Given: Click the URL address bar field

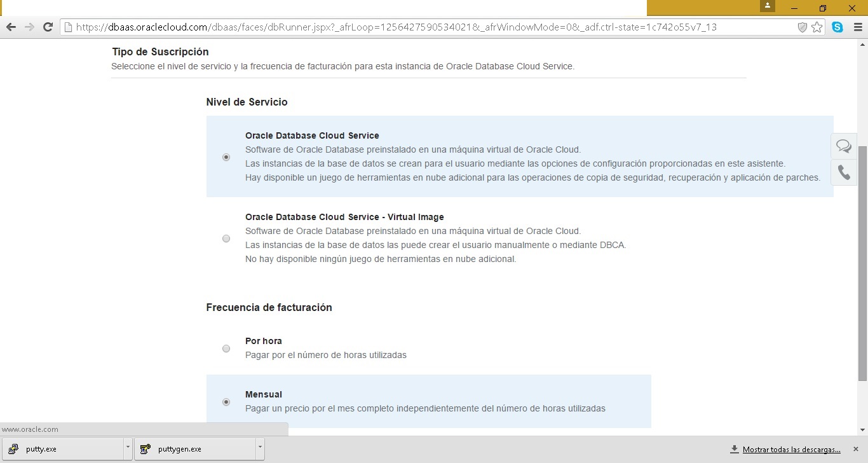Looking at the screenshot, I should [432, 27].
